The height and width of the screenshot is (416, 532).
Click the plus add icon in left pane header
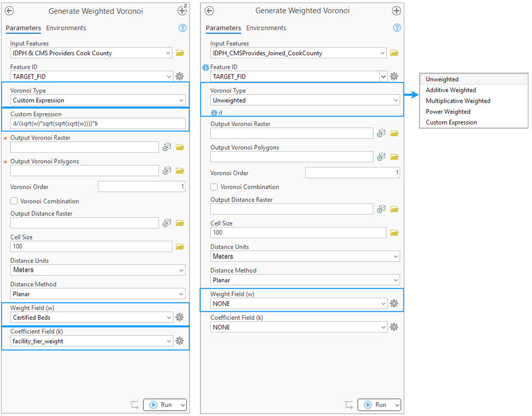point(182,11)
